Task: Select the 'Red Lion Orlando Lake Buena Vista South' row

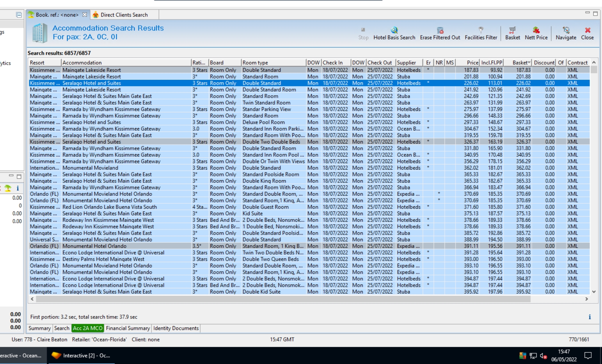Action: click(x=309, y=207)
